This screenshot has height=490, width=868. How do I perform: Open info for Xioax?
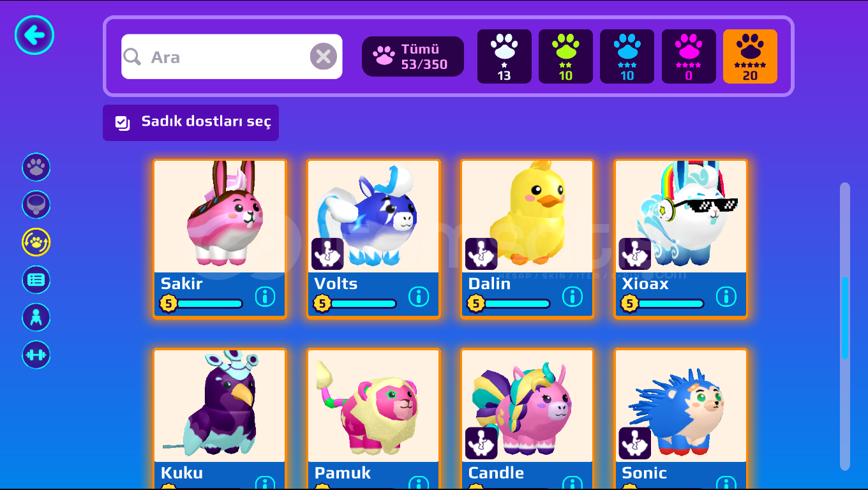tap(726, 297)
